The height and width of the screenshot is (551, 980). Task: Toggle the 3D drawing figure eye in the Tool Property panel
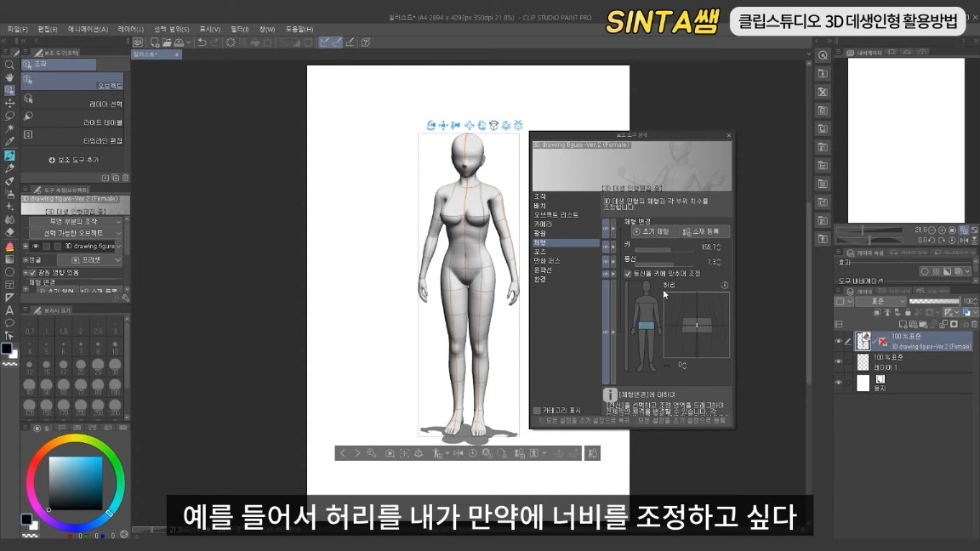[36, 246]
